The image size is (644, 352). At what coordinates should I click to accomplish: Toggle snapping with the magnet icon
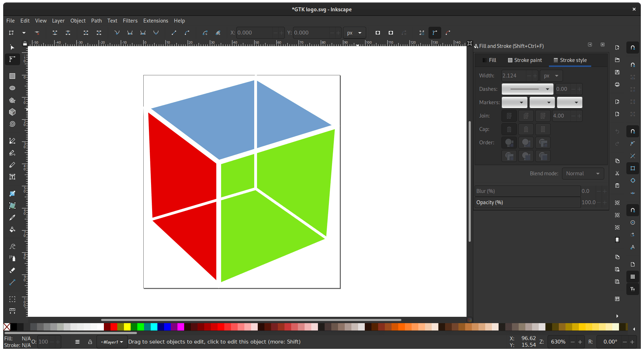633,48
